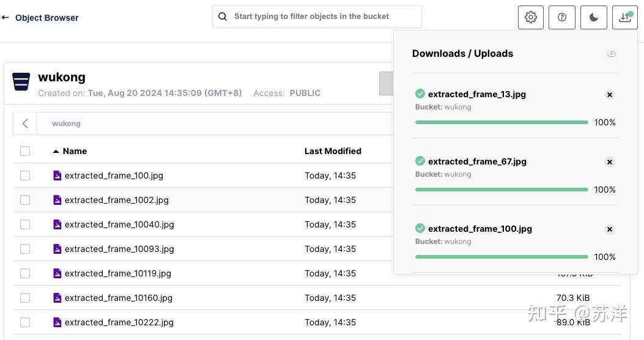The image size is (644, 340).
Task: Clear all downloads icon in panel header
Action: (611, 54)
